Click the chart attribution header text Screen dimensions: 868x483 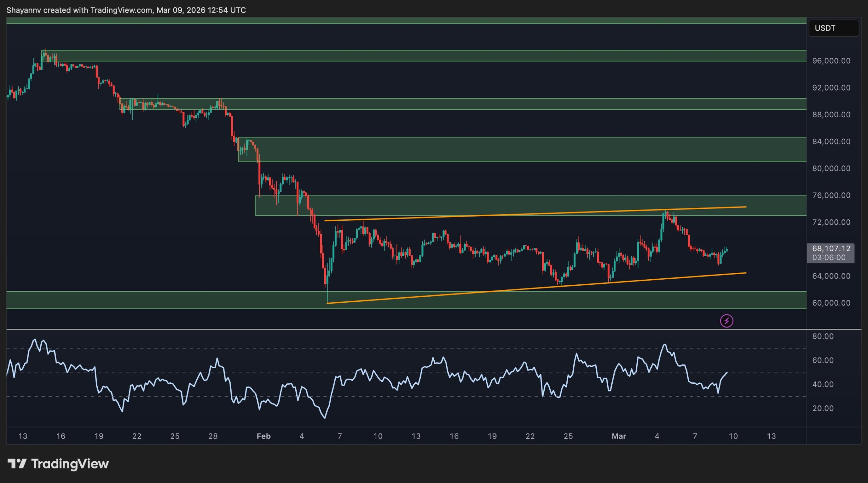(126, 10)
